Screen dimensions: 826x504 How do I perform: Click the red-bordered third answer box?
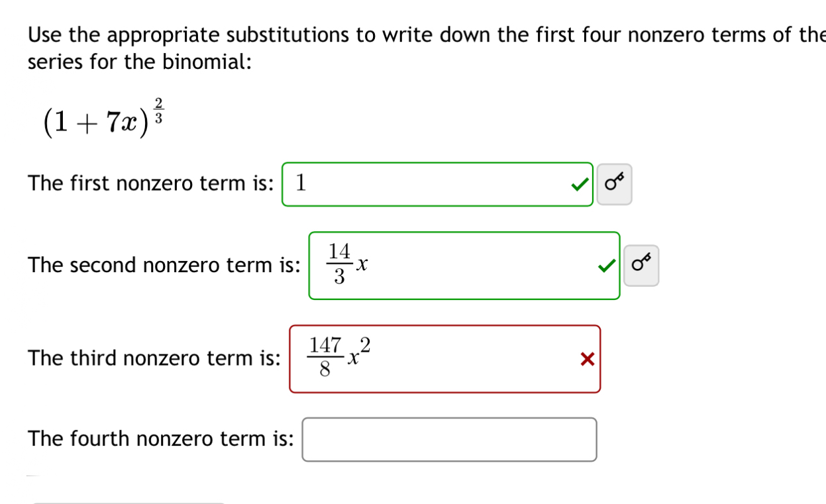(x=446, y=359)
